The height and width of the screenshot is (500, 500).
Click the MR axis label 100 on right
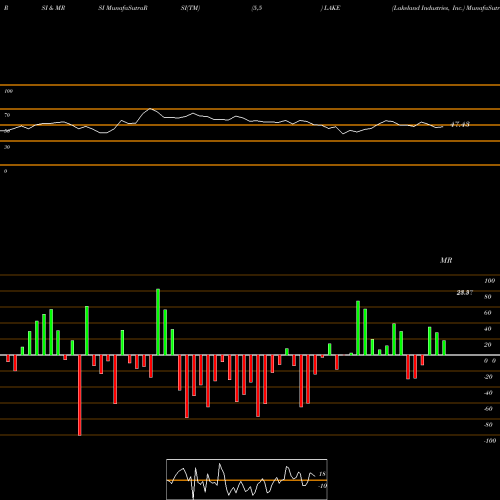click(490, 281)
